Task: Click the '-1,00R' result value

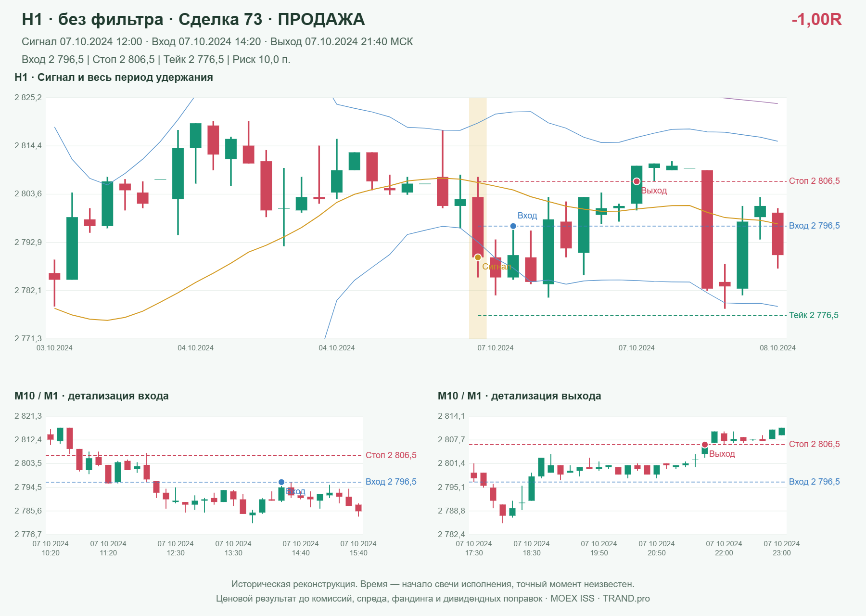Action: [x=816, y=19]
